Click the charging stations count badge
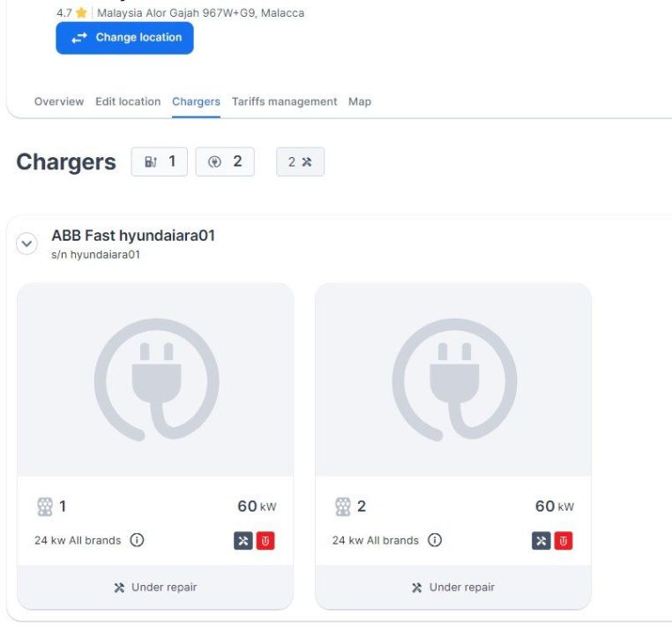 coord(160,162)
